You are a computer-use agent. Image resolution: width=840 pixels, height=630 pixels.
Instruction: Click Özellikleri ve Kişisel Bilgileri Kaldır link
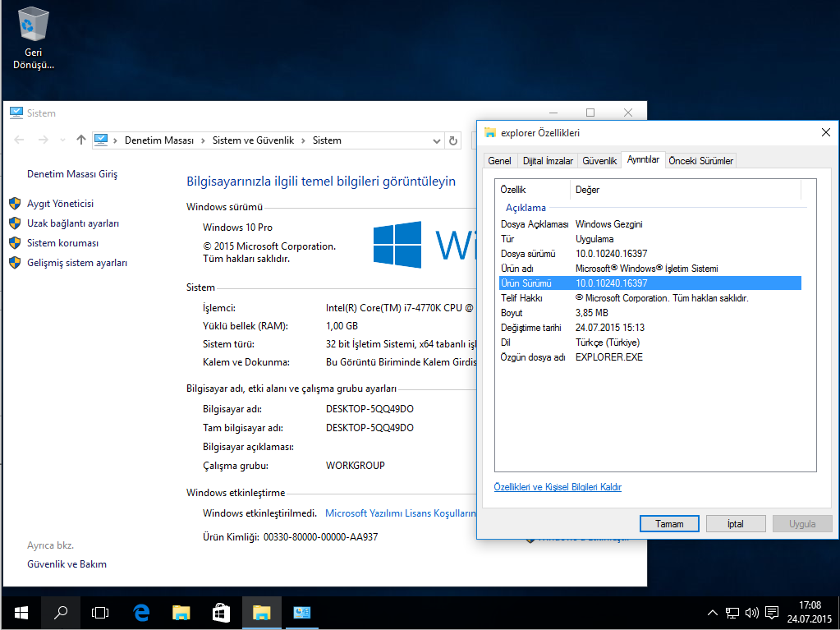click(x=558, y=487)
